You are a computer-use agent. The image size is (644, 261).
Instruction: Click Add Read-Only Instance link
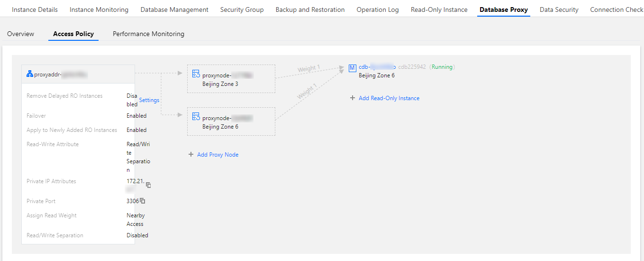click(x=389, y=98)
